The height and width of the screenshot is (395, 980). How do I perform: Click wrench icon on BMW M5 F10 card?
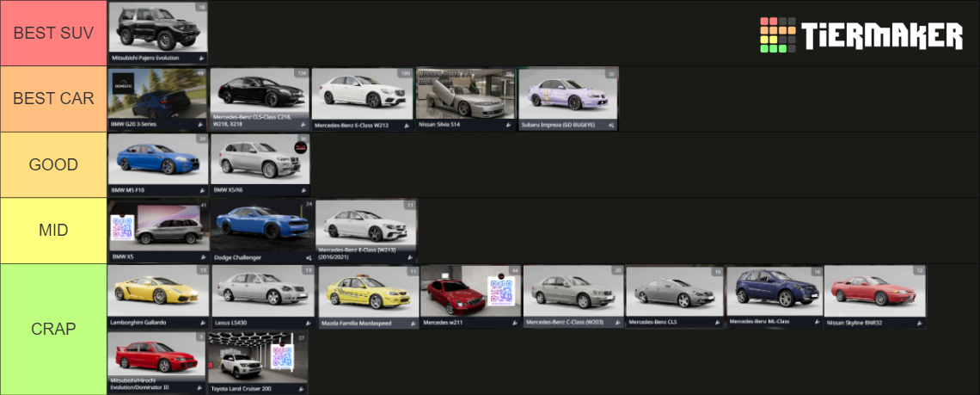point(202,189)
